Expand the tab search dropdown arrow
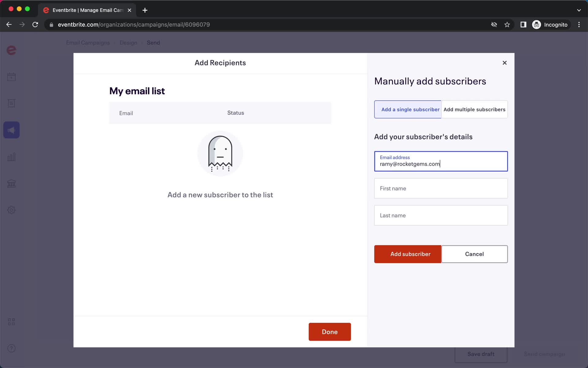This screenshot has width=588, height=368. pos(579,10)
